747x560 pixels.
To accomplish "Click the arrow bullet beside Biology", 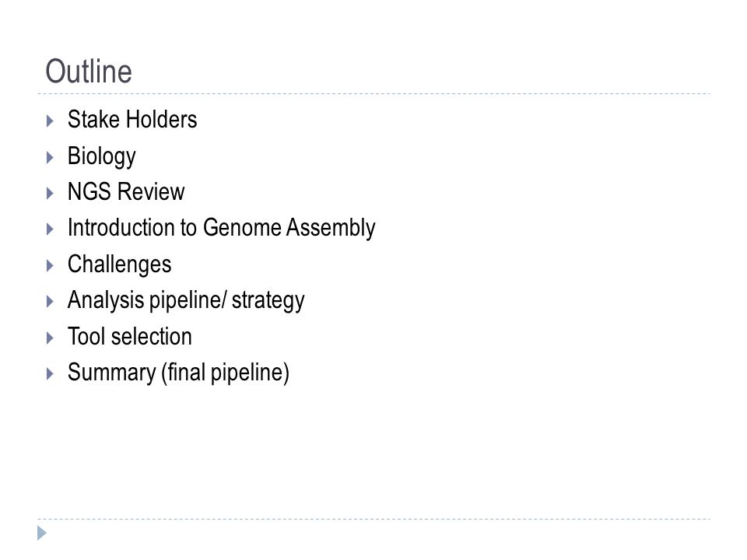I will (x=50, y=158).
